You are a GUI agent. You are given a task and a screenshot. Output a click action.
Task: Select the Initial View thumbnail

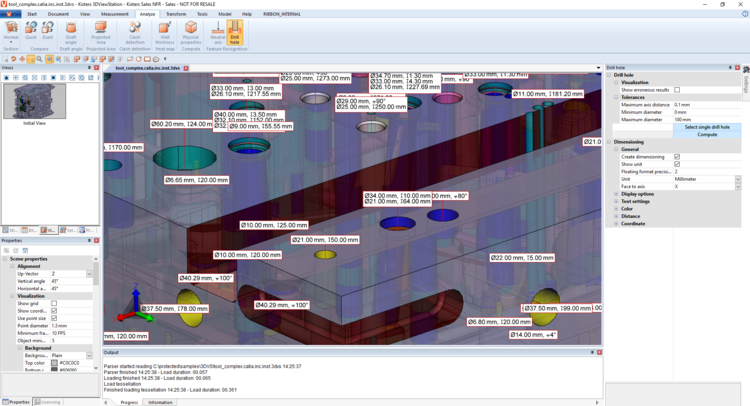[34, 101]
